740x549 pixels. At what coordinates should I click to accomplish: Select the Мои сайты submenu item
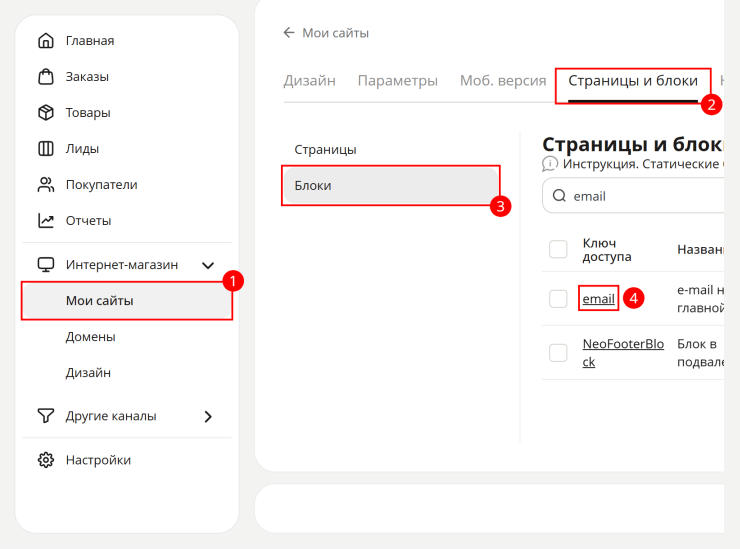[127, 301]
